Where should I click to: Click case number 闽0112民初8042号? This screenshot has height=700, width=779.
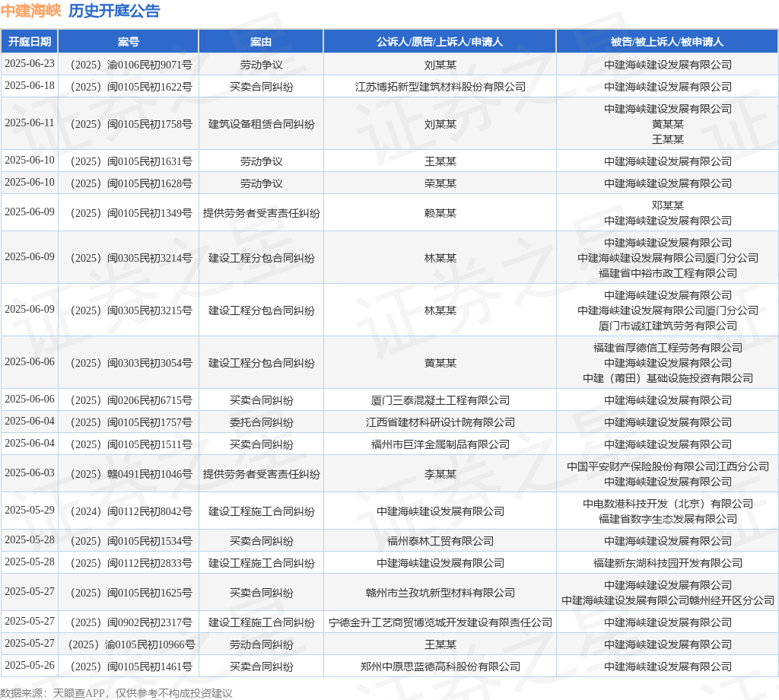click(131, 511)
